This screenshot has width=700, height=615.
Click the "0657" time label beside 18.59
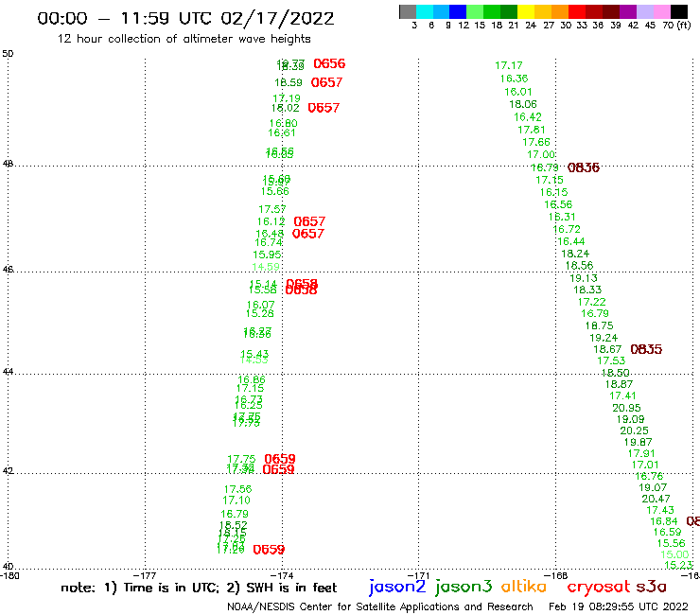coord(326,82)
